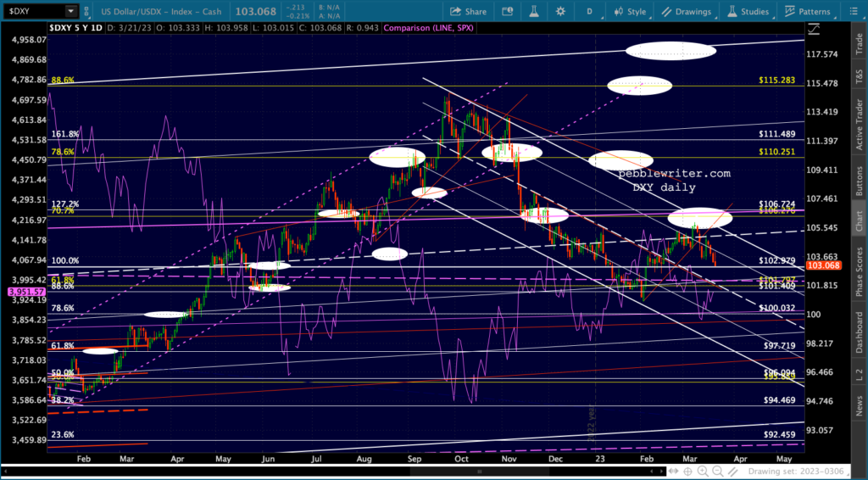
Task: Select the Chart side tab
Action: pos(859,220)
